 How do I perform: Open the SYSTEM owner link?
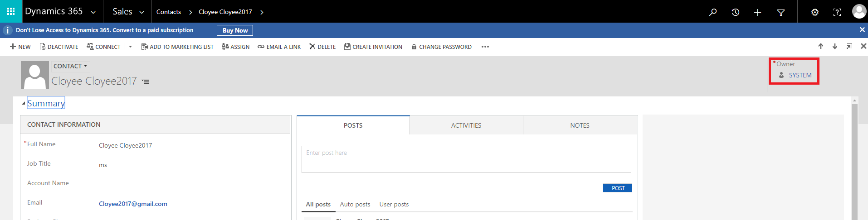pyautogui.click(x=800, y=75)
